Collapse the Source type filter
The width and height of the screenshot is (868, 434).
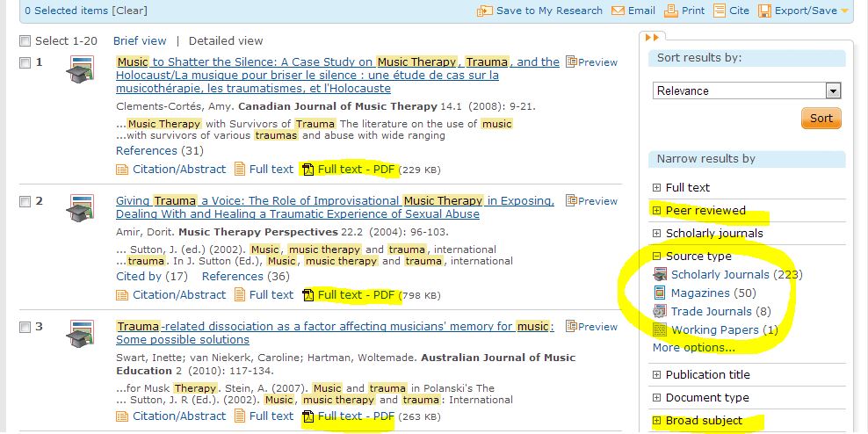pyautogui.click(x=656, y=257)
